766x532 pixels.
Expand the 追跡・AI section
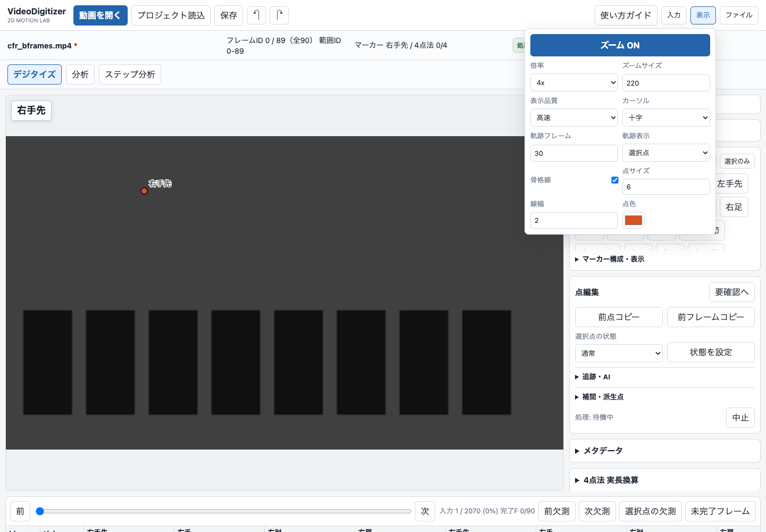coord(593,377)
